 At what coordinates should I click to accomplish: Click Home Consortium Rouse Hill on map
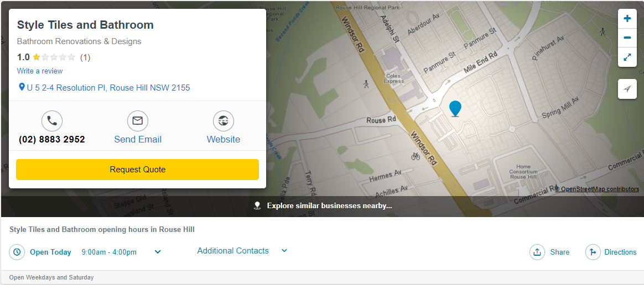(x=523, y=171)
